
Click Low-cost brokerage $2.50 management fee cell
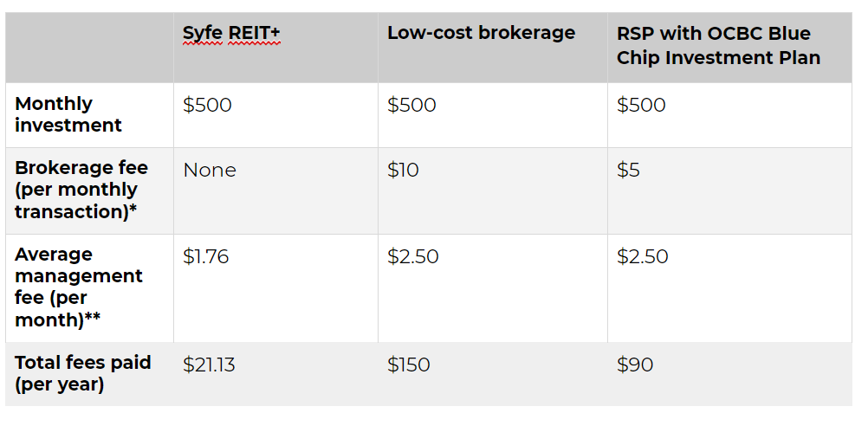(493, 287)
